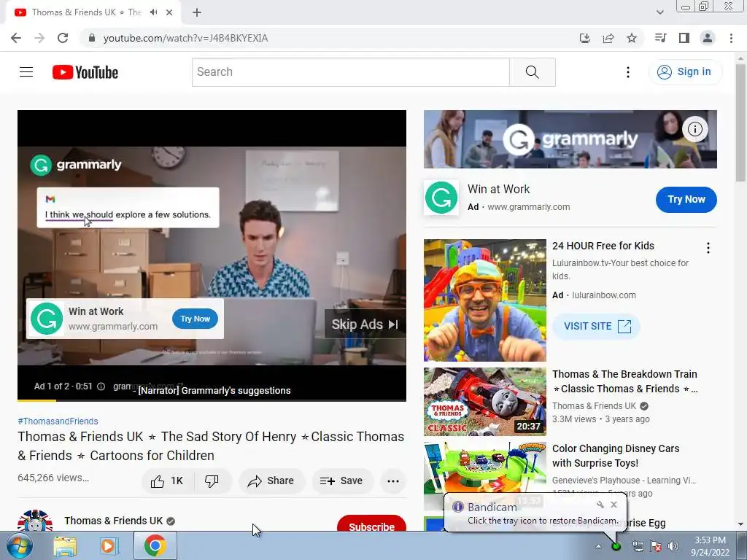The width and height of the screenshot is (747, 560).
Task: Open media player from taskbar
Action: click(108, 545)
